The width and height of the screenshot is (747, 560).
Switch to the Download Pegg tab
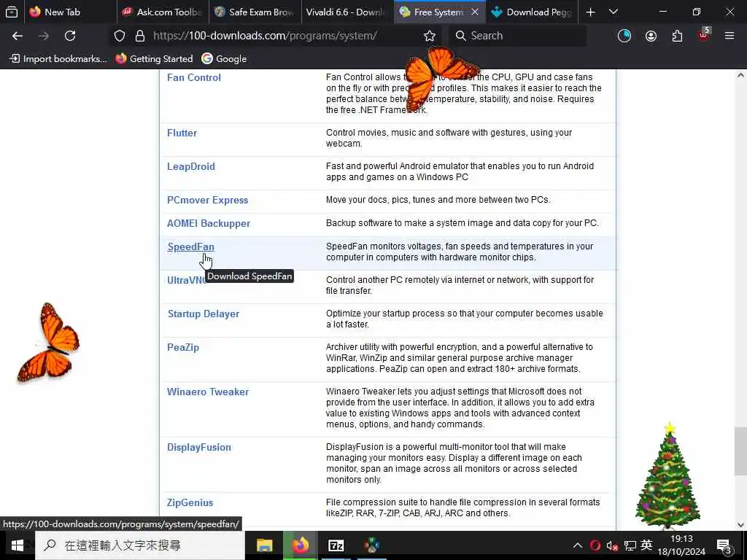(x=532, y=12)
